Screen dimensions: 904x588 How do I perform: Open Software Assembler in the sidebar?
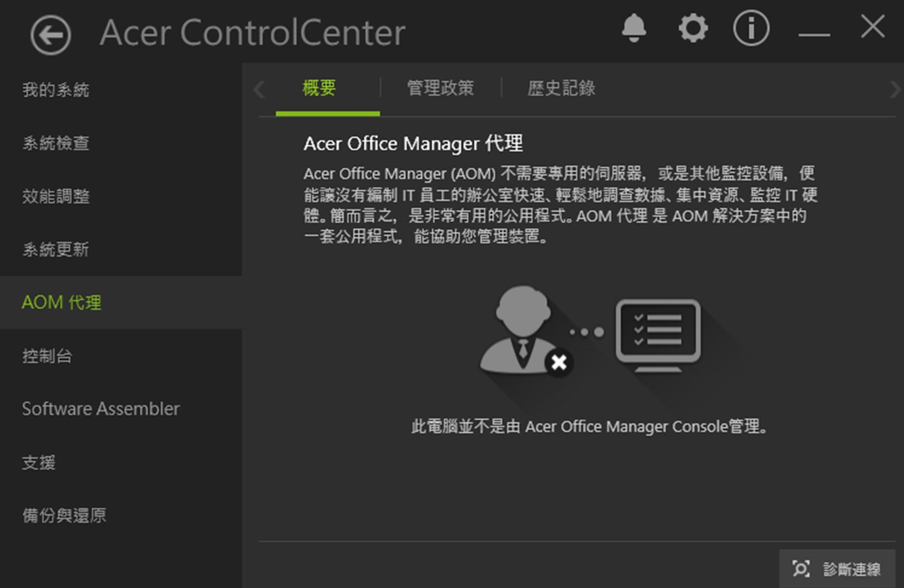coord(100,409)
